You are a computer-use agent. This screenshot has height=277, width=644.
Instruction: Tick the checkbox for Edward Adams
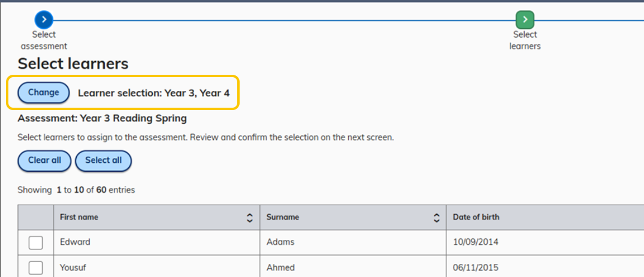tap(36, 242)
